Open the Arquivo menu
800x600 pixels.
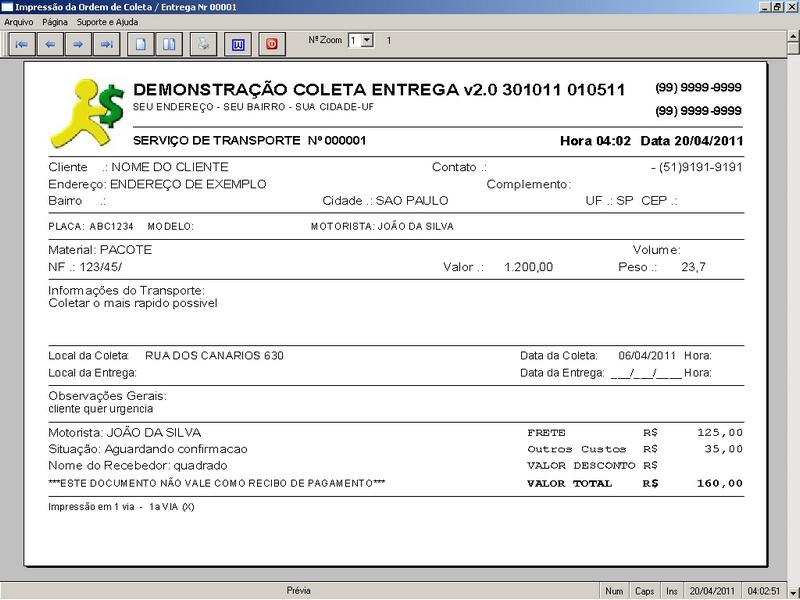19,21
